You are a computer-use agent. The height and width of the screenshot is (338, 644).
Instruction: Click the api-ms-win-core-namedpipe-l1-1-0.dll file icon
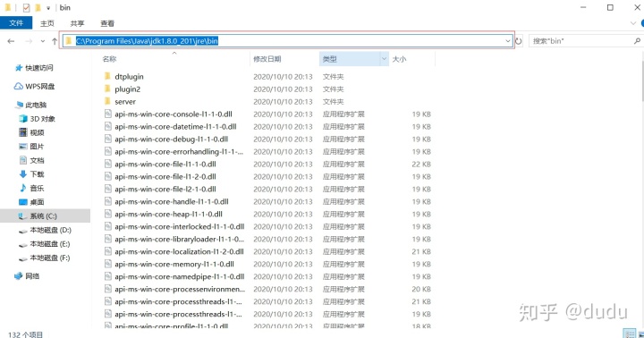tap(107, 276)
